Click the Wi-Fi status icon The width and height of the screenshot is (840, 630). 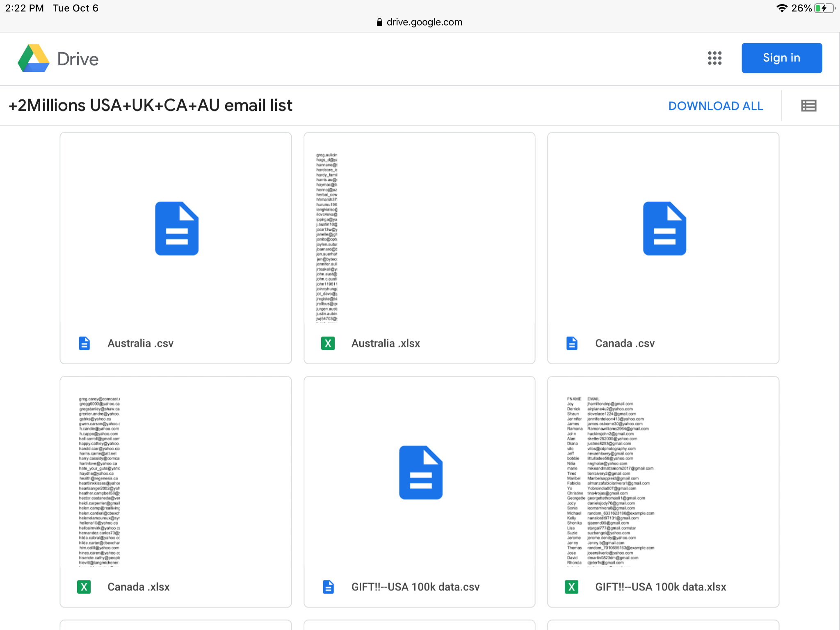[781, 7]
